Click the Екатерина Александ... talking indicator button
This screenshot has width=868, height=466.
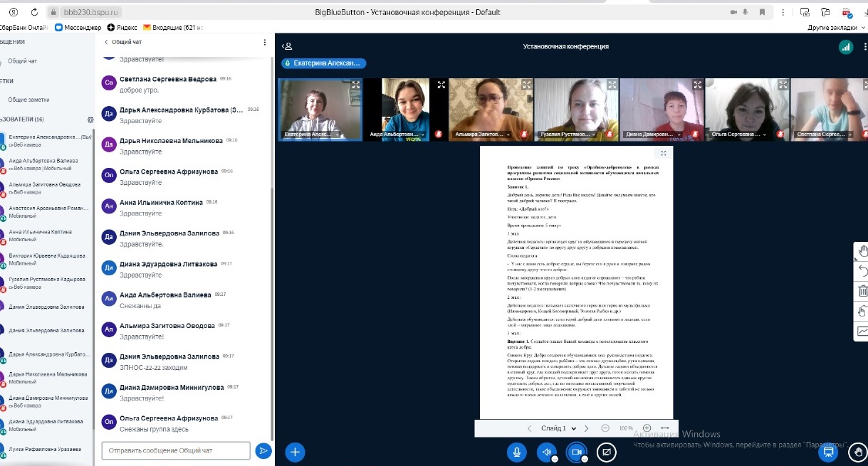point(323,63)
